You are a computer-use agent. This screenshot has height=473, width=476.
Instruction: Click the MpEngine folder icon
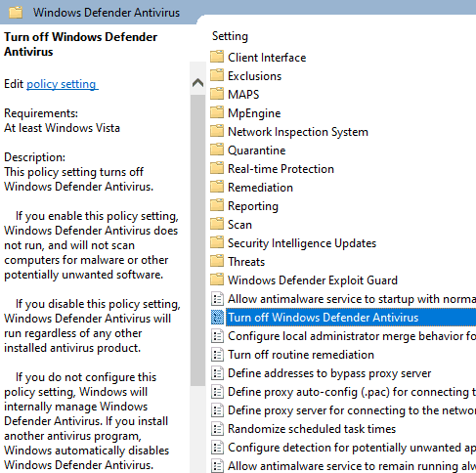pyautogui.click(x=217, y=112)
